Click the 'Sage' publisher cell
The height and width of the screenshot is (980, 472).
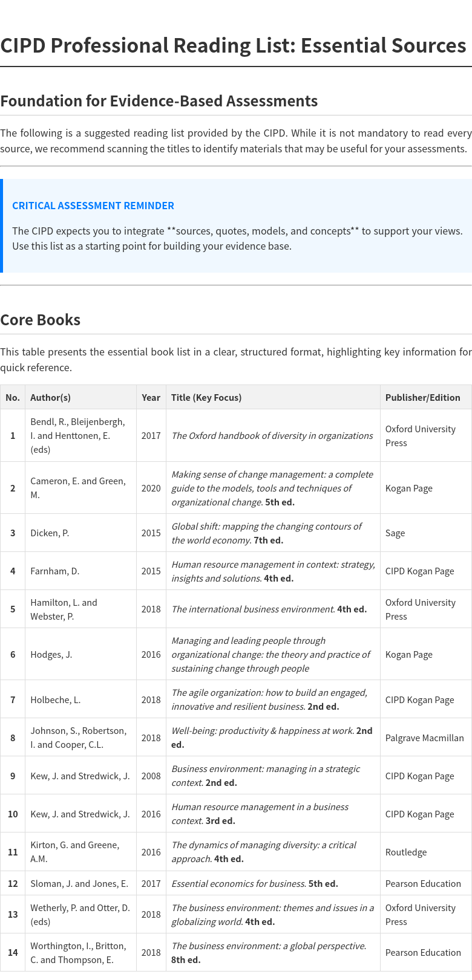coord(395,533)
